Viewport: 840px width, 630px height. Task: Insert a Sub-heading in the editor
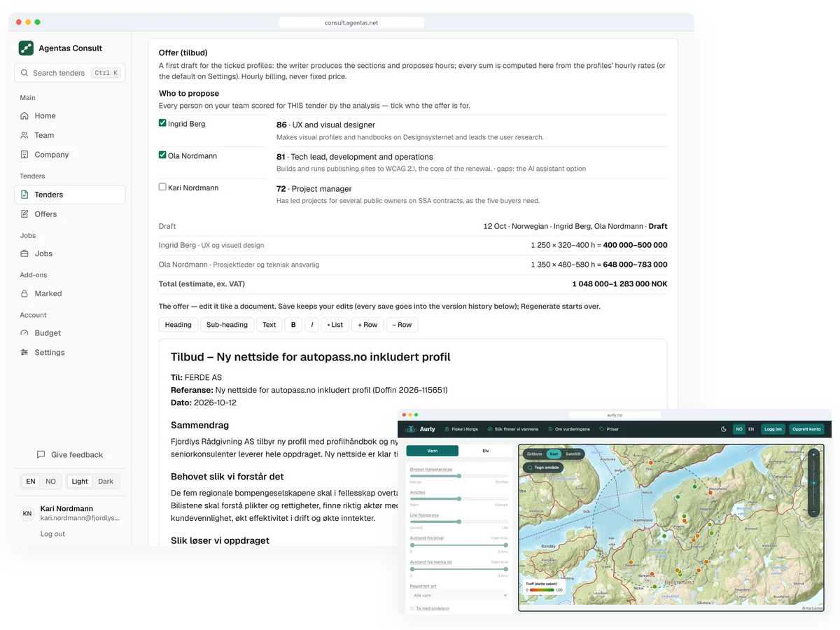click(x=227, y=325)
